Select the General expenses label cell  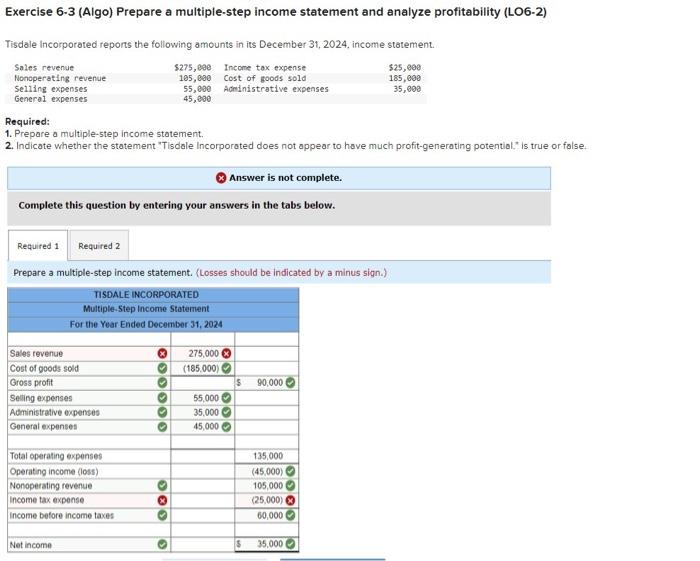click(89, 427)
